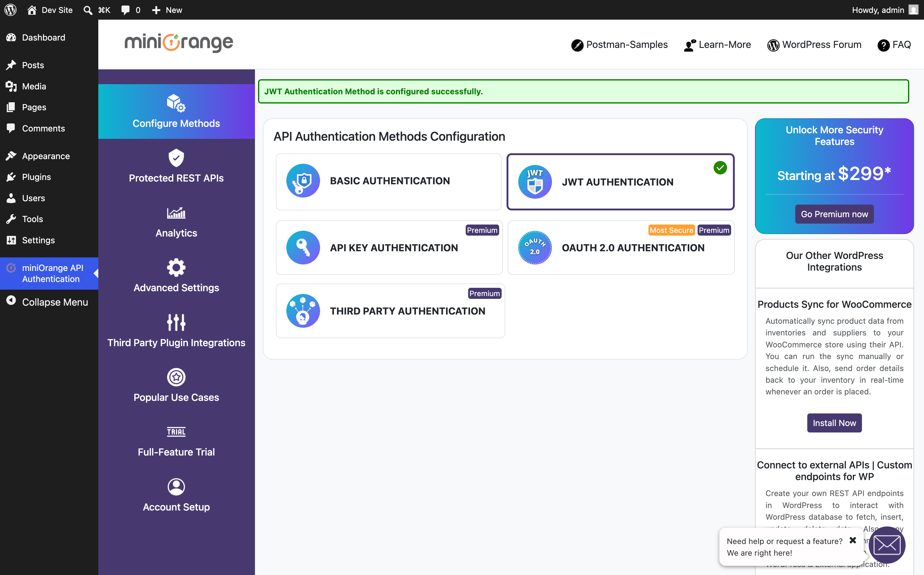This screenshot has height=575, width=924.
Task: Open the Full-Feature Trial icon
Action: (176, 432)
